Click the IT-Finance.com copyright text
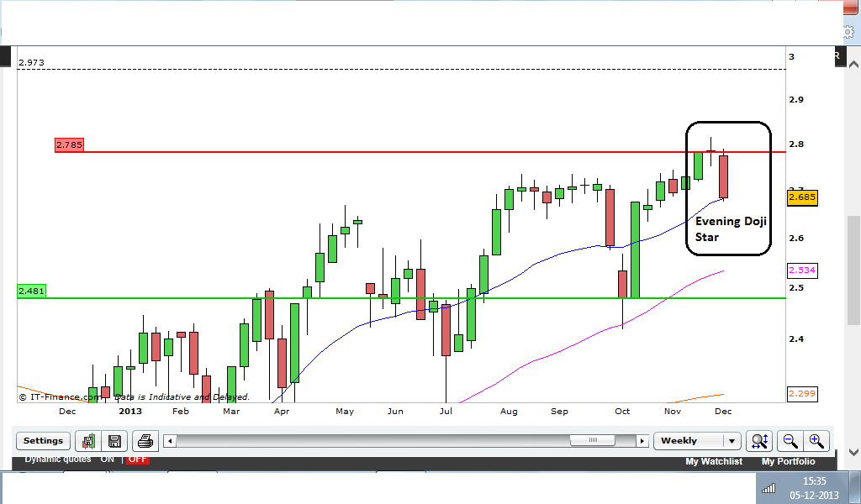 [61, 396]
